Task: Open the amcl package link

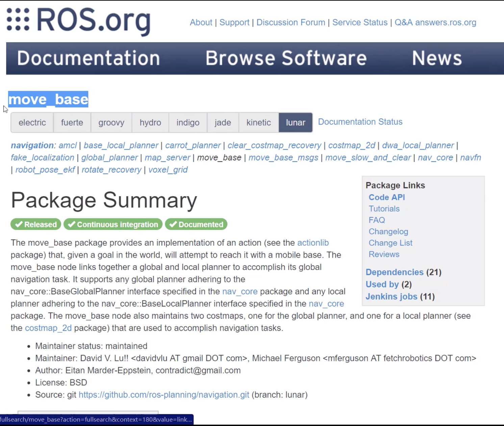Action: point(68,145)
